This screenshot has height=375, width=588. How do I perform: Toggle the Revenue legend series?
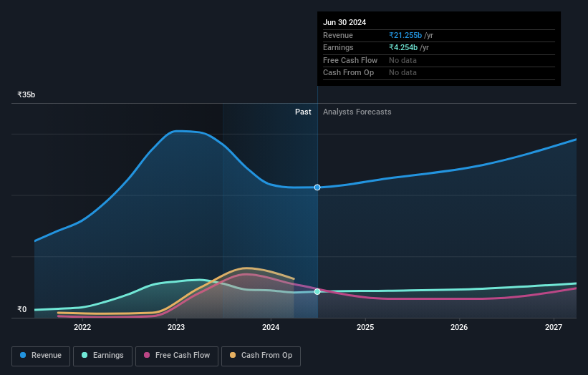click(x=41, y=356)
